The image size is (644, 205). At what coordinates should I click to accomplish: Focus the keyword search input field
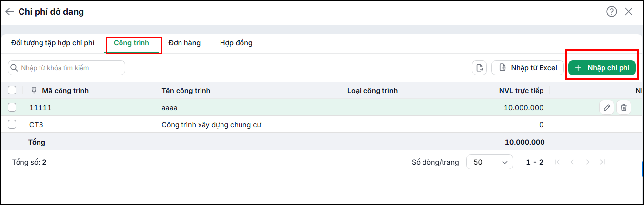67,68
